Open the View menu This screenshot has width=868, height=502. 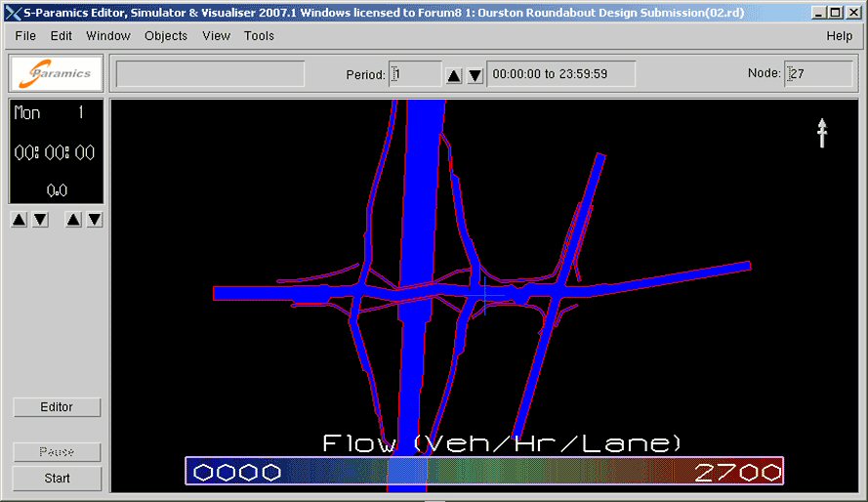click(216, 36)
